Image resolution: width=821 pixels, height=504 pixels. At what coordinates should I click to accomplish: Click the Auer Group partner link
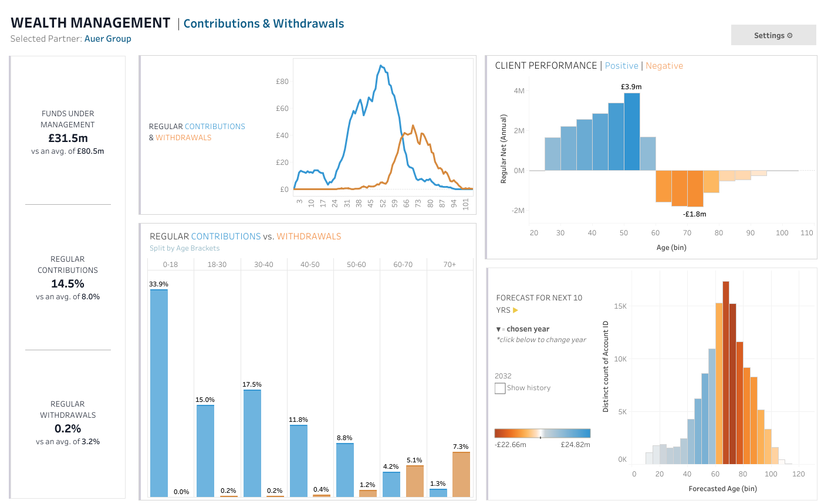[x=108, y=39]
